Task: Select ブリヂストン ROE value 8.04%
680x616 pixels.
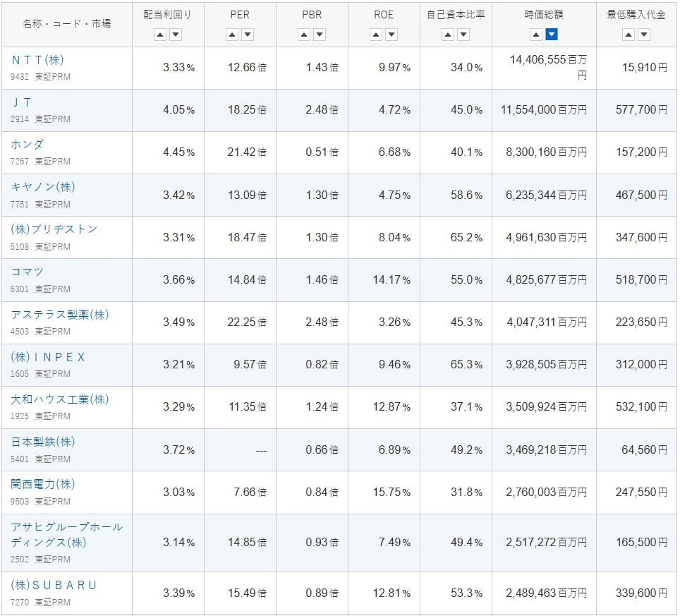Action: click(394, 238)
